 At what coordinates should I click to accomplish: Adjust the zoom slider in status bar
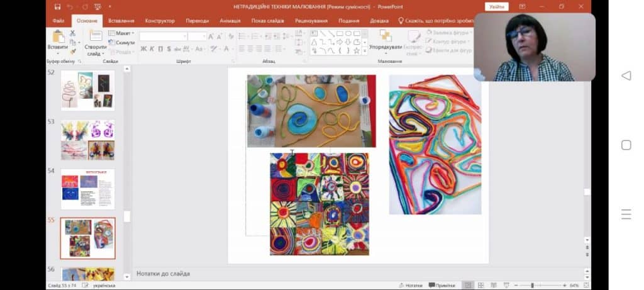[532, 285]
